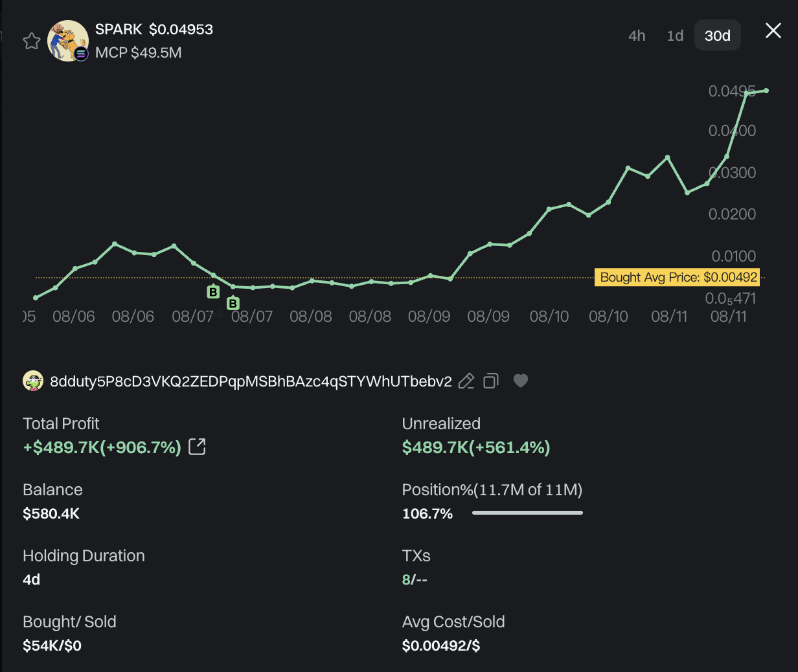This screenshot has width=798, height=672.
Task: Copy the wallet address
Action: (491, 381)
